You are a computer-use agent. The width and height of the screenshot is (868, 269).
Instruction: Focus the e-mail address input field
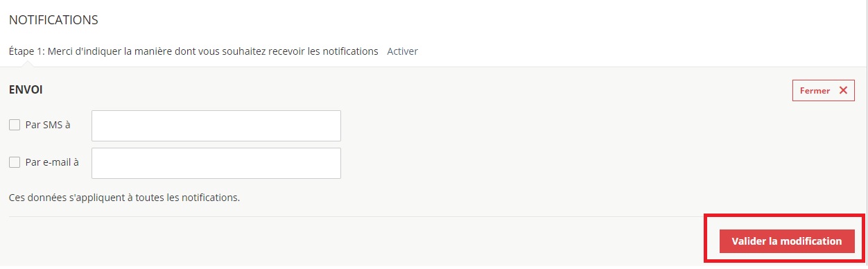point(216,163)
